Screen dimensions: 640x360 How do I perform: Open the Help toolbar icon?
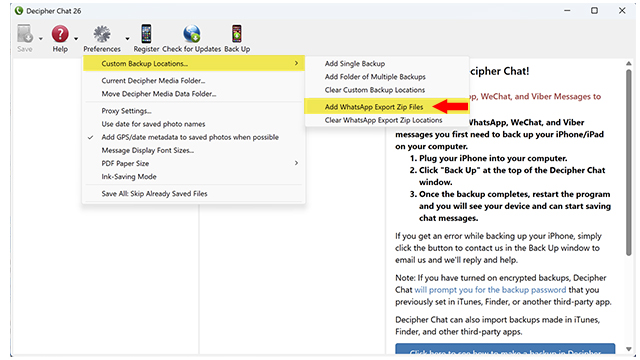pos(60,34)
